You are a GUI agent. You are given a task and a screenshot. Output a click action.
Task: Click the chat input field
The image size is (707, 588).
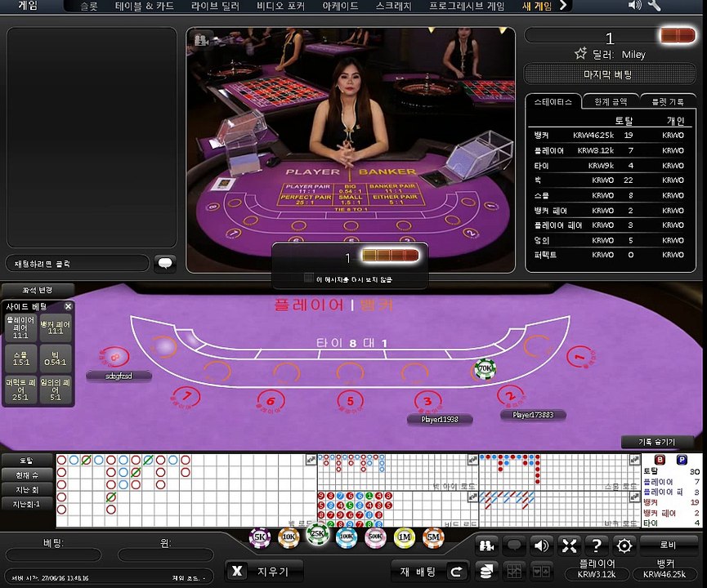[78, 264]
